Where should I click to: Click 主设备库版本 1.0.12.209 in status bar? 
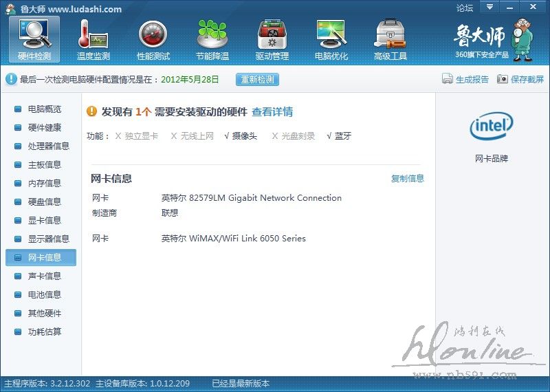142,384
